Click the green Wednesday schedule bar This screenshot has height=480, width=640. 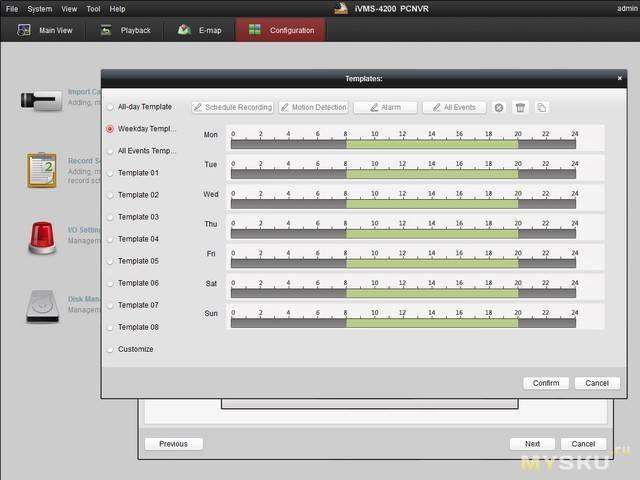(x=432, y=204)
